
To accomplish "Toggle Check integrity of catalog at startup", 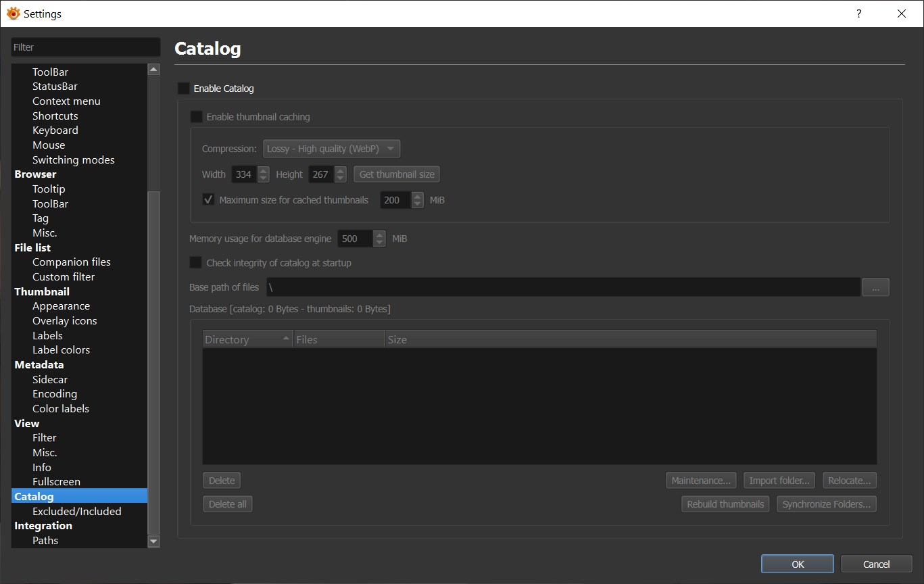I will [x=196, y=263].
